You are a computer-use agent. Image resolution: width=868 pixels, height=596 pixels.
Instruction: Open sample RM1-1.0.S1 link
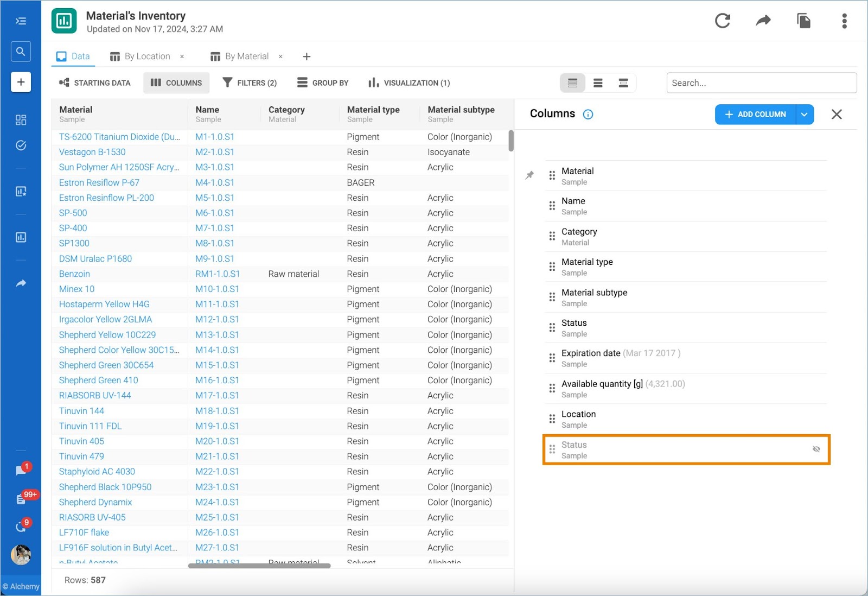click(218, 274)
